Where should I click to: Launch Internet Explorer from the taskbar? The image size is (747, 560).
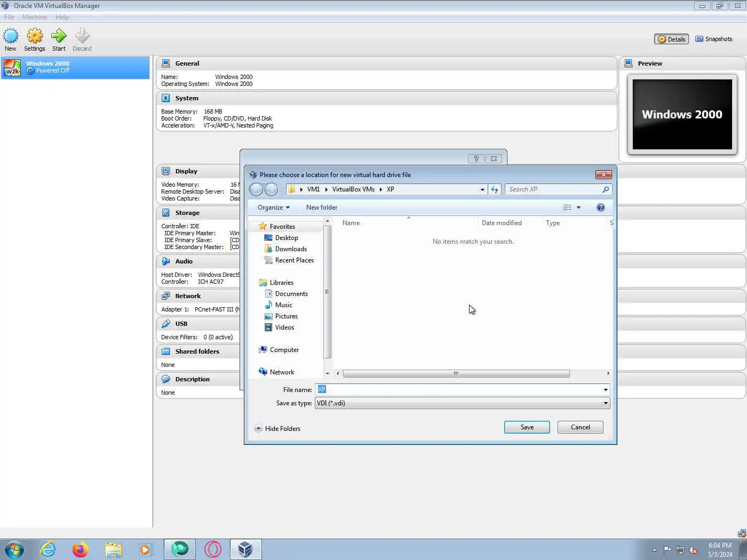click(x=48, y=549)
